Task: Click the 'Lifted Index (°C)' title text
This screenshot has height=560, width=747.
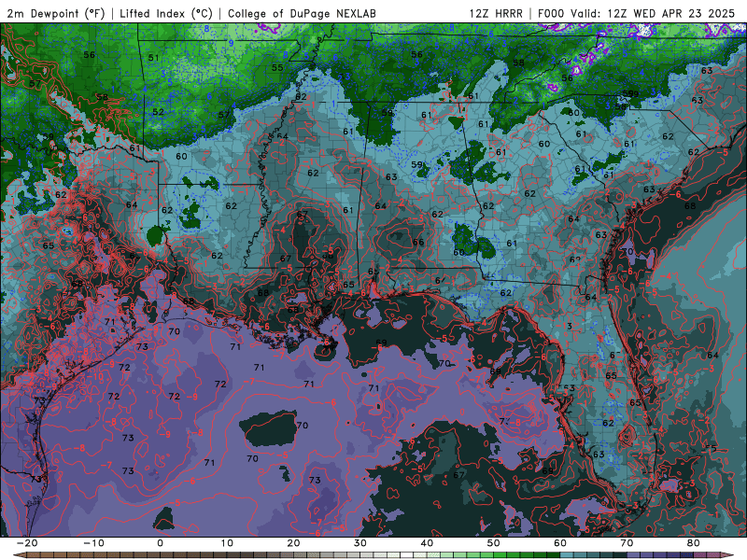Action: (x=166, y=13)
